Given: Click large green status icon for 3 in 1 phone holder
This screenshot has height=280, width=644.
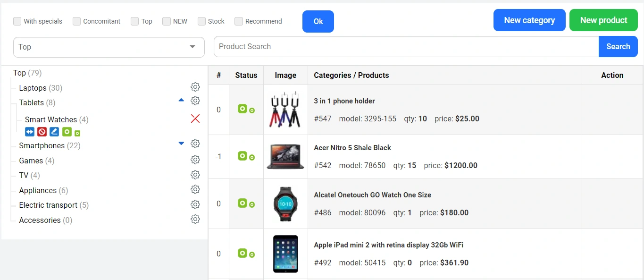Looking at the screenshot, I should tap(243, 109).
